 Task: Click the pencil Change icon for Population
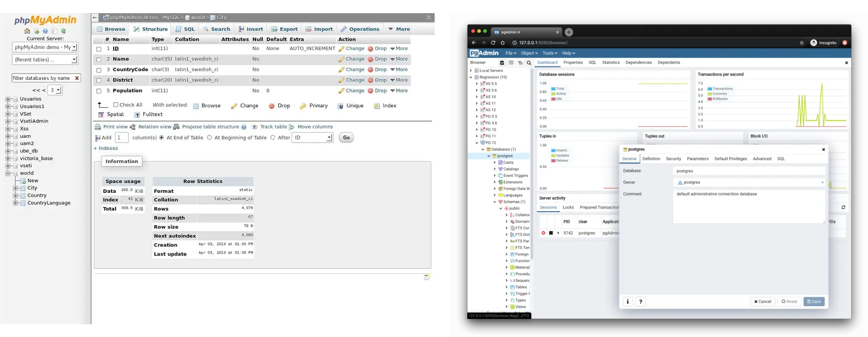[341, 91]
